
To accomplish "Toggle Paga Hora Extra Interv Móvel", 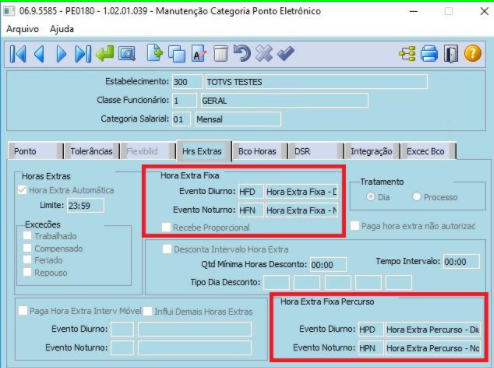I will [x=23, y=311].
